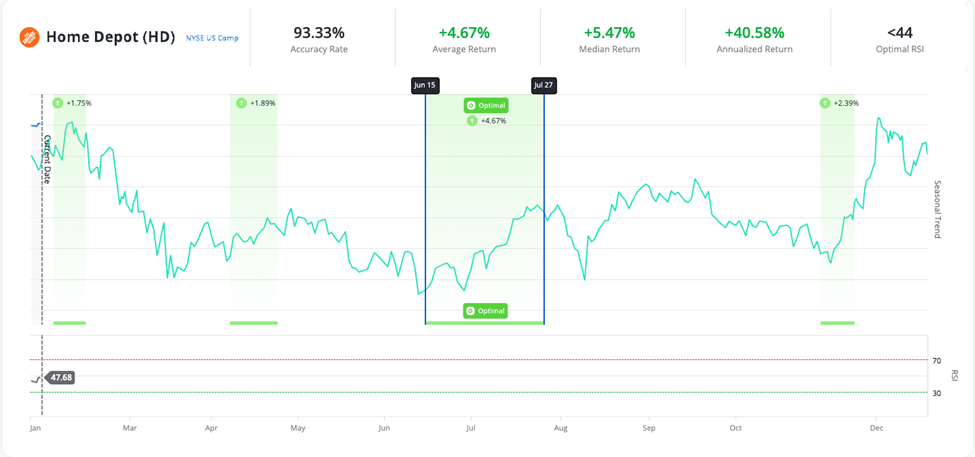975x457 pixels.
Task: Click the Current Date dashed line label
Action: (47, 158)
